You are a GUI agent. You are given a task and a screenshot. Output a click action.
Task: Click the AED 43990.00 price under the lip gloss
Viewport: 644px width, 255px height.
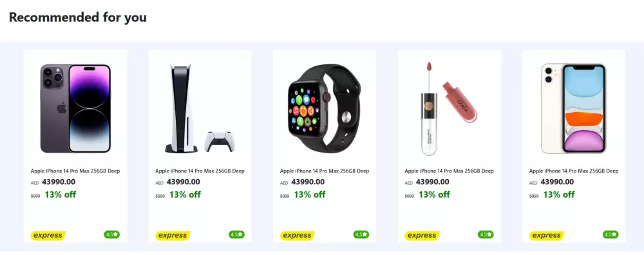pos(427,182)
